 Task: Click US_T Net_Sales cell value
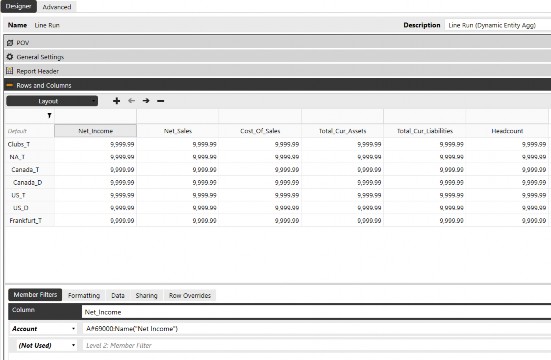click(205, 195)
